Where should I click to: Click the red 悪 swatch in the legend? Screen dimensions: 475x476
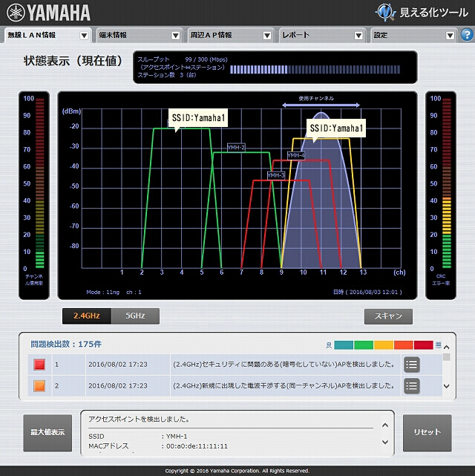coord(424,345)
